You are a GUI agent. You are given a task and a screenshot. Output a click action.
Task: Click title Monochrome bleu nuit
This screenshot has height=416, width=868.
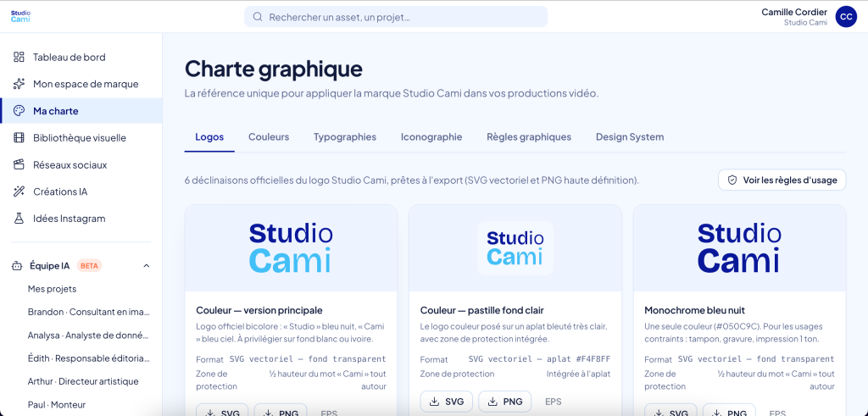tap(695, 310)
